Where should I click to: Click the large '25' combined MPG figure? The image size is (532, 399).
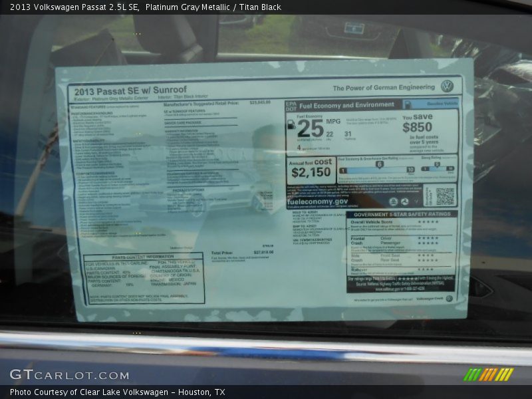tap(311, 129)
